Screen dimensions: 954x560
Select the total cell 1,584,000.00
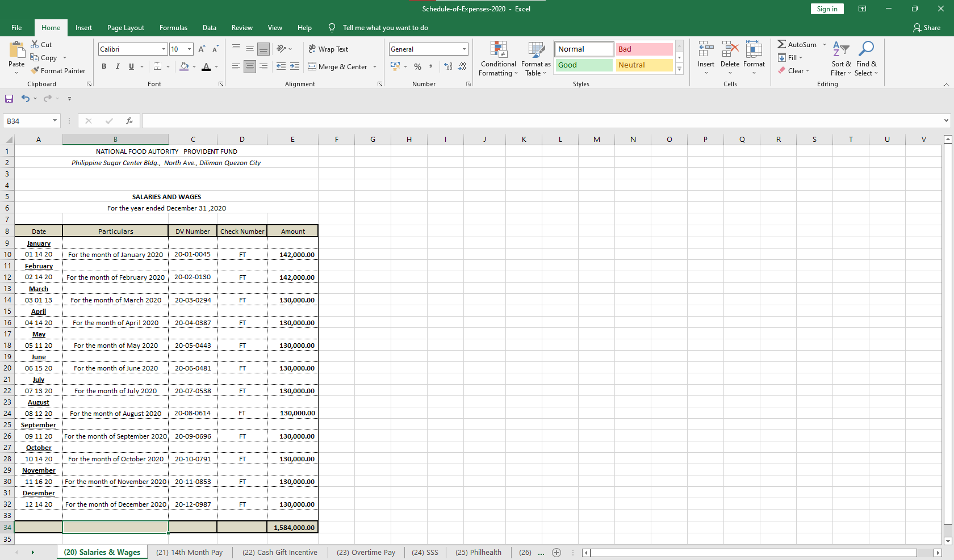tap(292, 527)
